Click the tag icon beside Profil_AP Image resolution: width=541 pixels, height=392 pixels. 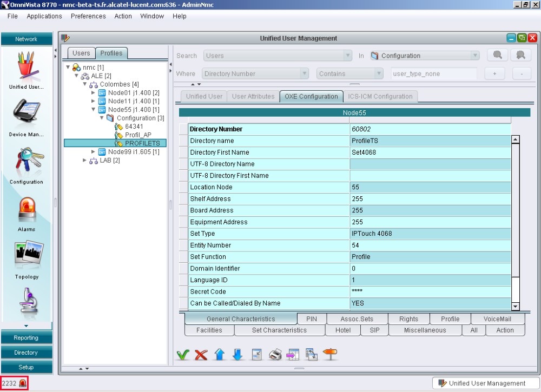tap(118, 135)
